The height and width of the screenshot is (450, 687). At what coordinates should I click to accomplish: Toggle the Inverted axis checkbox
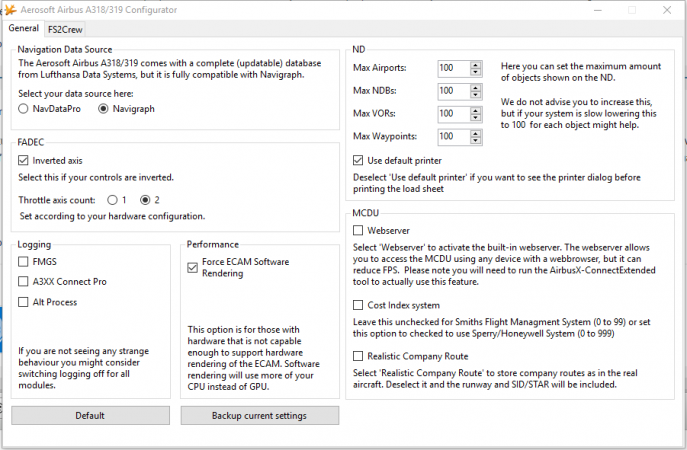(26, 160)
